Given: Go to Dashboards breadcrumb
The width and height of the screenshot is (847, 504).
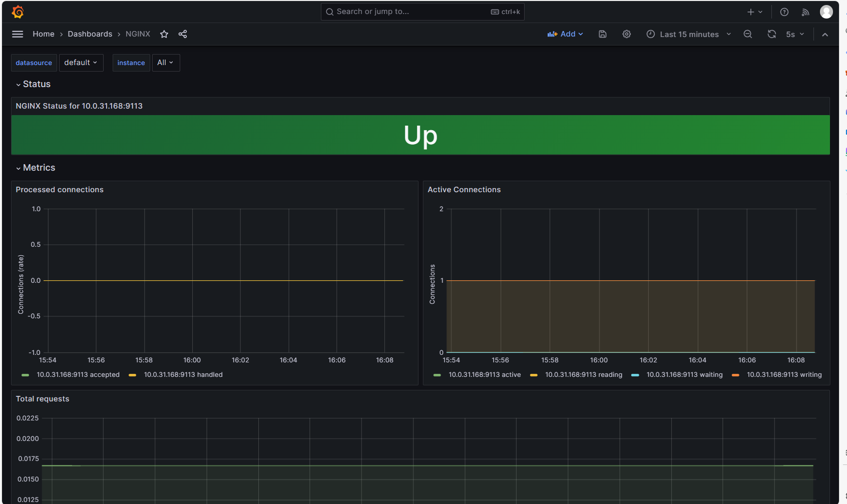Looking at the screenshot, I should [90, 34].
